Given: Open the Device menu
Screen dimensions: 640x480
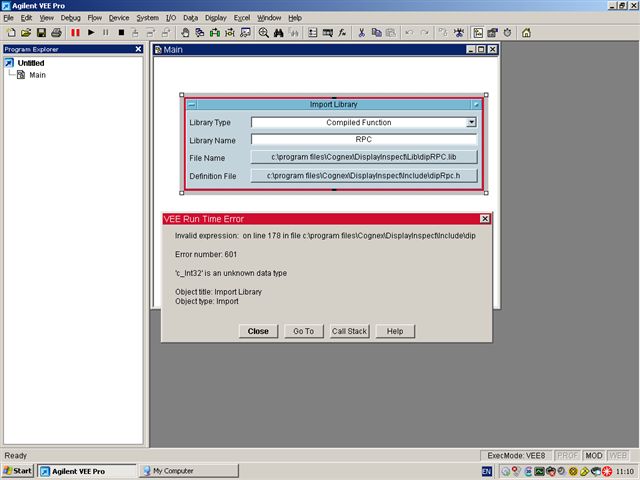Looking at the screenshot, I should 119,18.
